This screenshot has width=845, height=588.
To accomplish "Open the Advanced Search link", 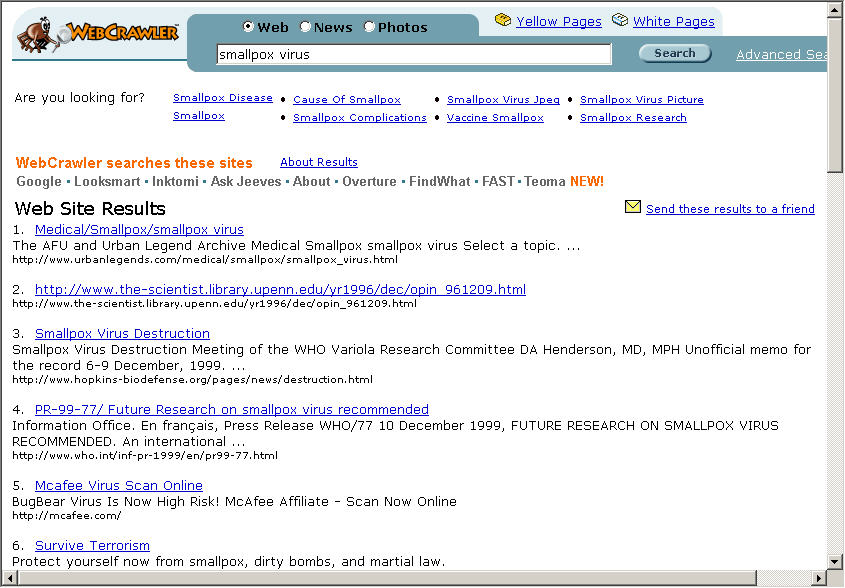I will [781, 55].
